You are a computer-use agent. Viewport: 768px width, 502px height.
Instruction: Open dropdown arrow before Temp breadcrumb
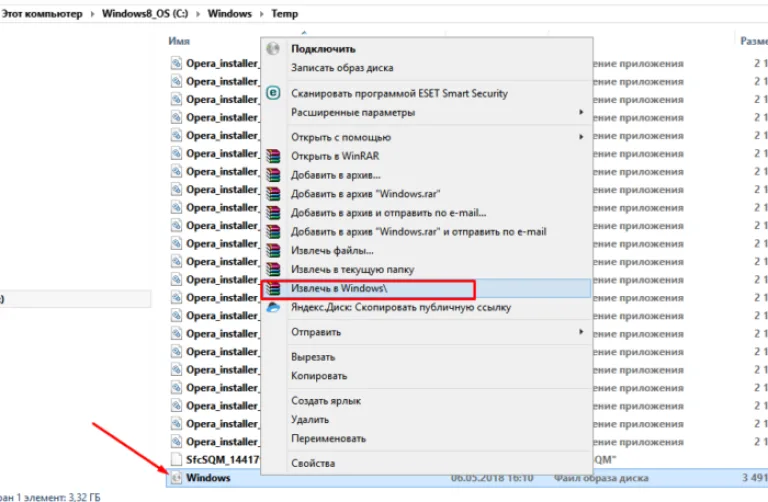pyautogui.click(x=262, y=14)
